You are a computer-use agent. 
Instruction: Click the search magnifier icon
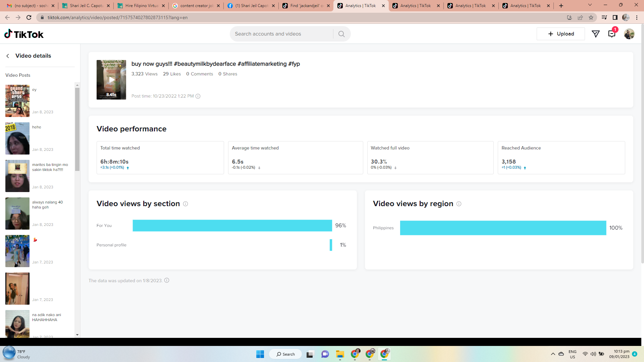point(341,34)
